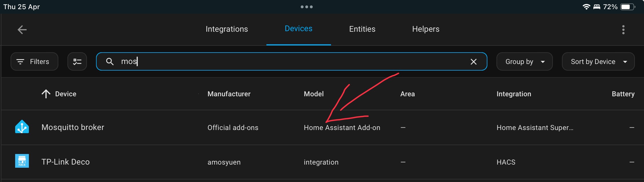The image size is (644, 182).
Task: Open the Mosquitto broker device row
Action: 322,127
